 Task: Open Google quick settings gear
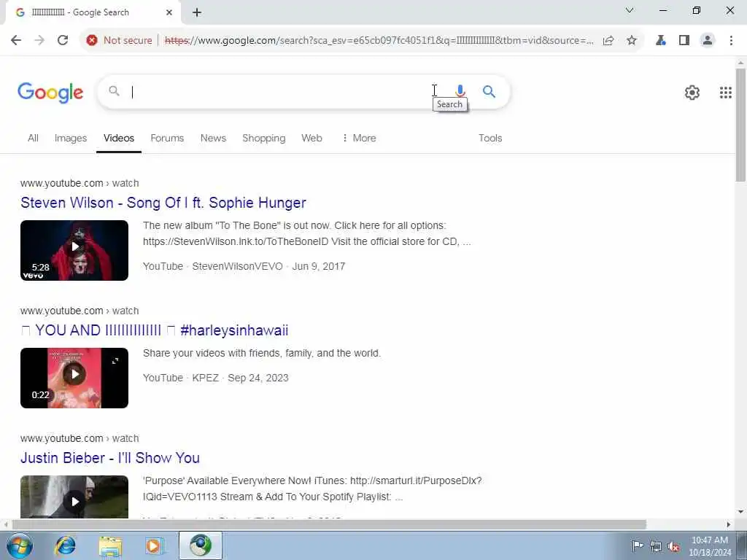click(x=692, y=93)
